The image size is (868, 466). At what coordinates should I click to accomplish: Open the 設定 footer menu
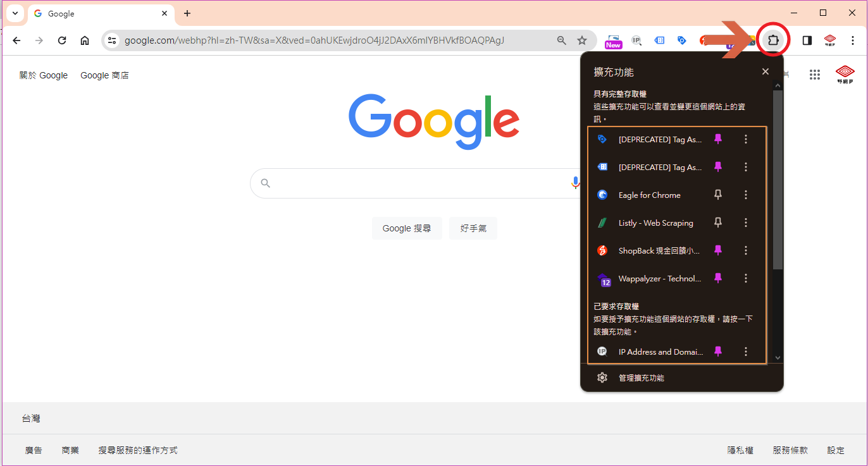[836, 450]
